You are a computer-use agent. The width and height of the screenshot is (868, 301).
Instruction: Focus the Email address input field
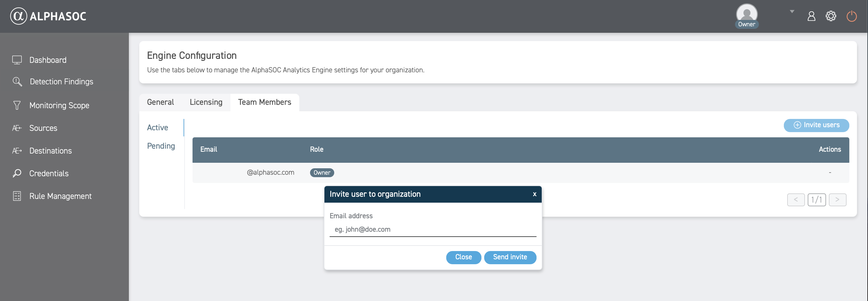coord(433,230)
